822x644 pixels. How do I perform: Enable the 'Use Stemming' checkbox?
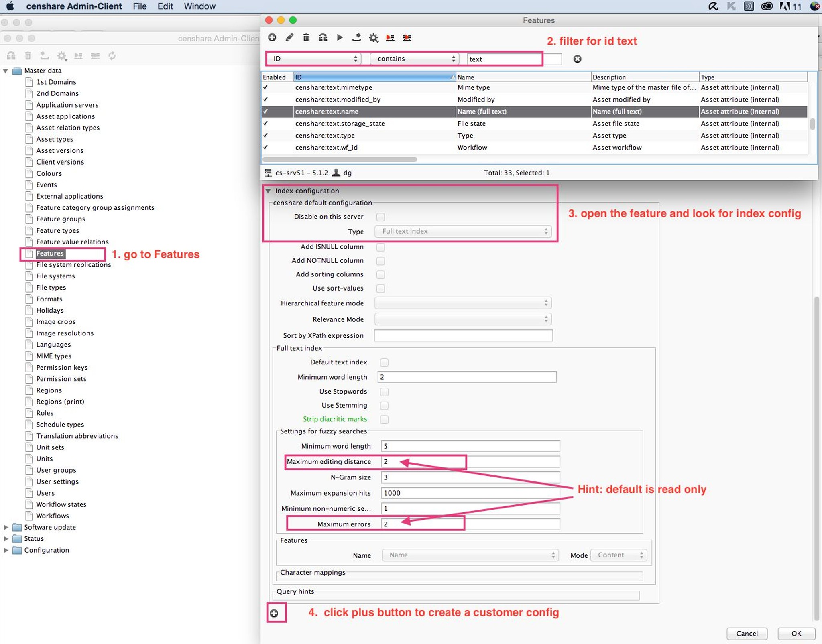[x=384, y=406]
